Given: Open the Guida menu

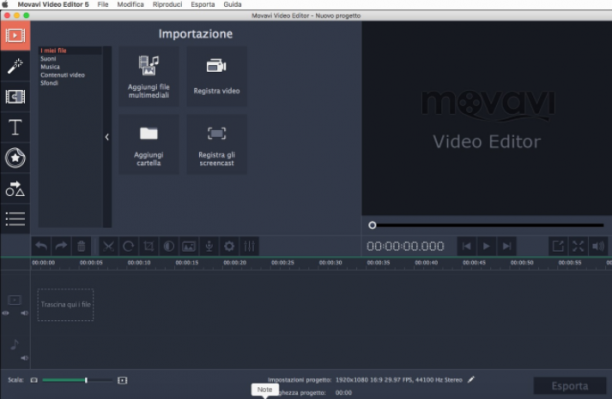Looking at the screenshot, I should [233, 4].
